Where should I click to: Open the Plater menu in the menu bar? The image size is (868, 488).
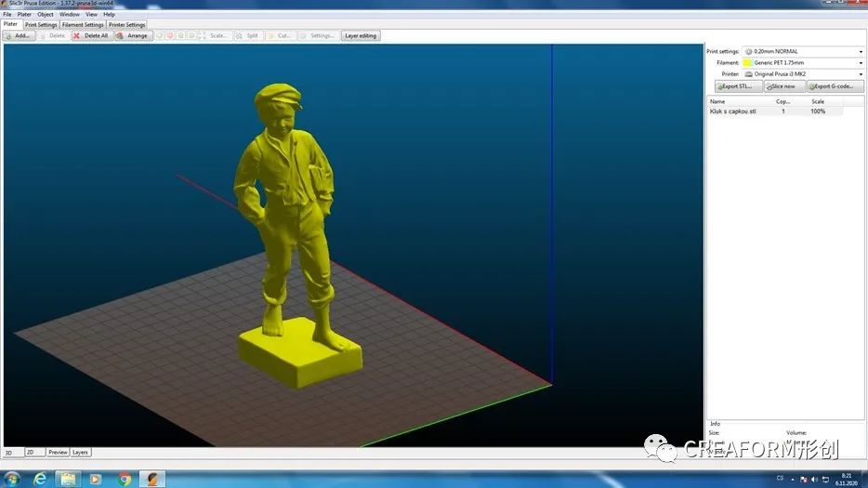tap(24, 14)
